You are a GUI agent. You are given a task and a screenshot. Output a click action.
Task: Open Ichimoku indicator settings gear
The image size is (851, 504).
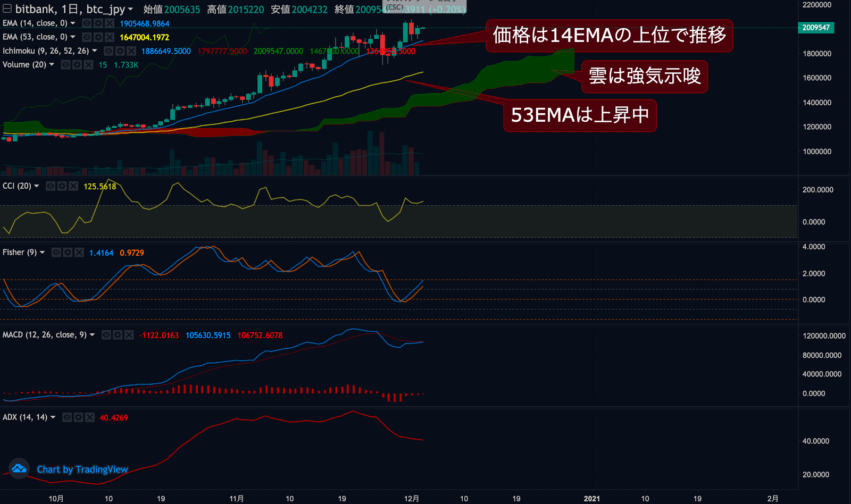tap(120, 51)
